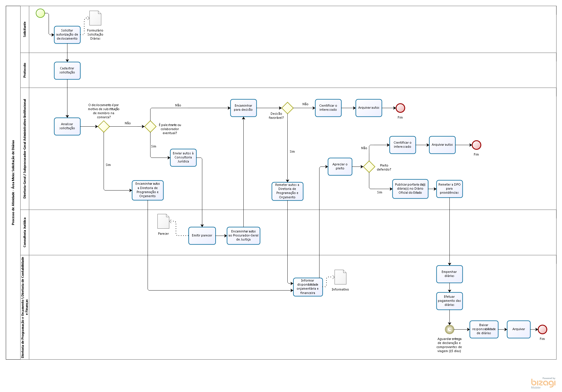Click the Empenhar diárias task box
This screenshot has height=392, width=562.
tap(449, 274)
